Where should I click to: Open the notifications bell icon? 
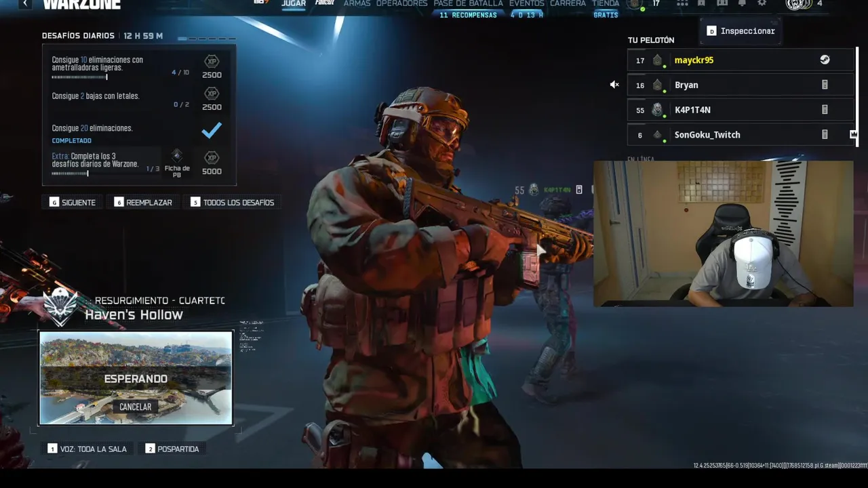(x=742, y=3)
